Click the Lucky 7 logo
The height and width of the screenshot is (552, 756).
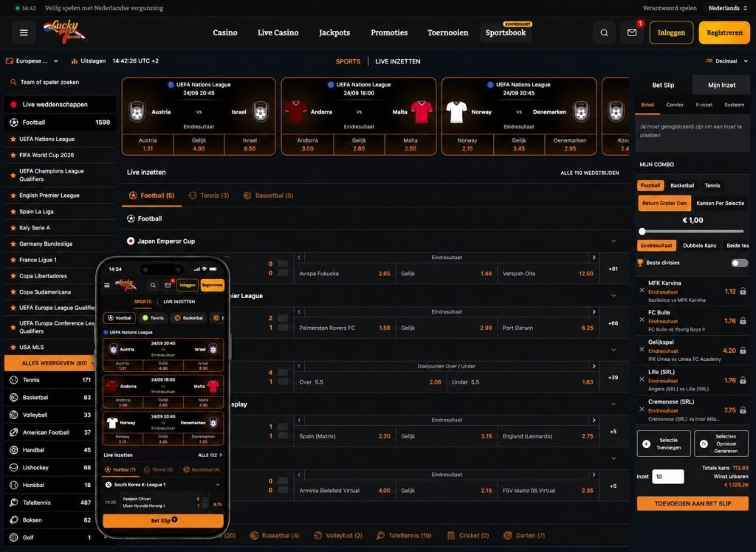[x=65, y=31]
